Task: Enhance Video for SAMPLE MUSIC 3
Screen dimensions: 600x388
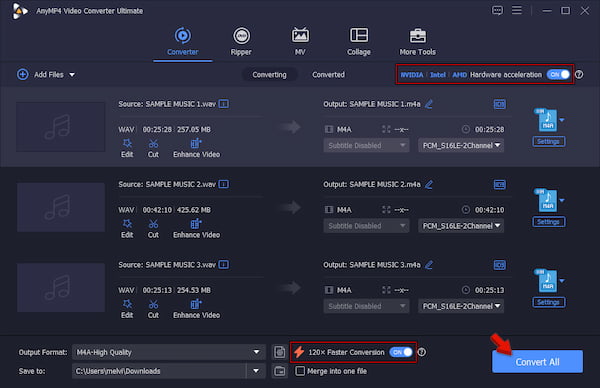Action: [196, 309]
